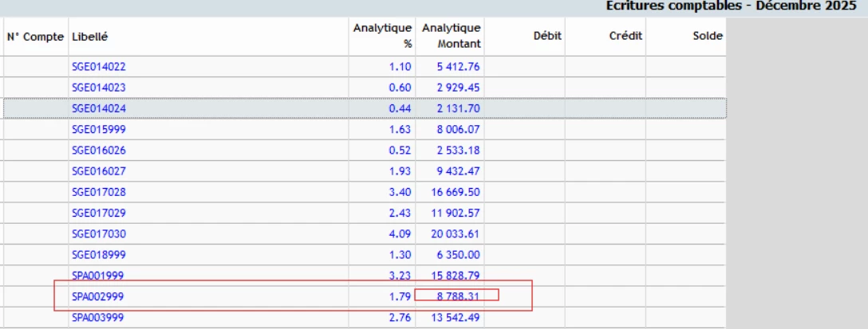The height and width of the screenshot is (329, 868).
Task: Open entry SGE017029
Action: [99, 213]
